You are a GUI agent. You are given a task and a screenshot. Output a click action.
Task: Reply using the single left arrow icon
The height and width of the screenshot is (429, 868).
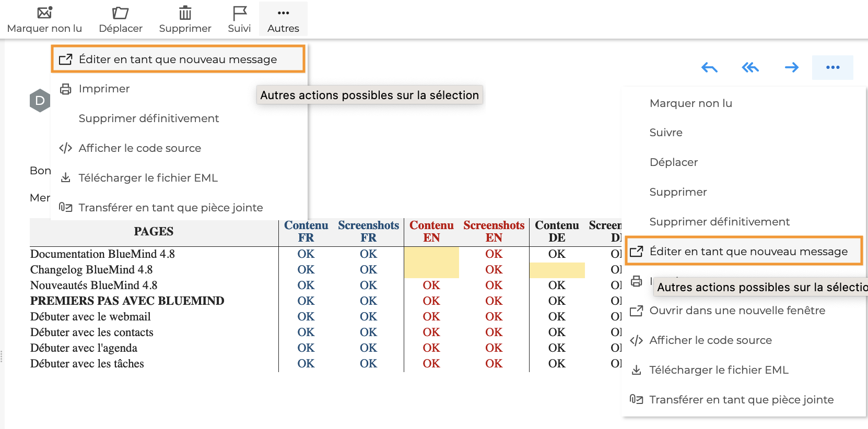coord(709,67)
